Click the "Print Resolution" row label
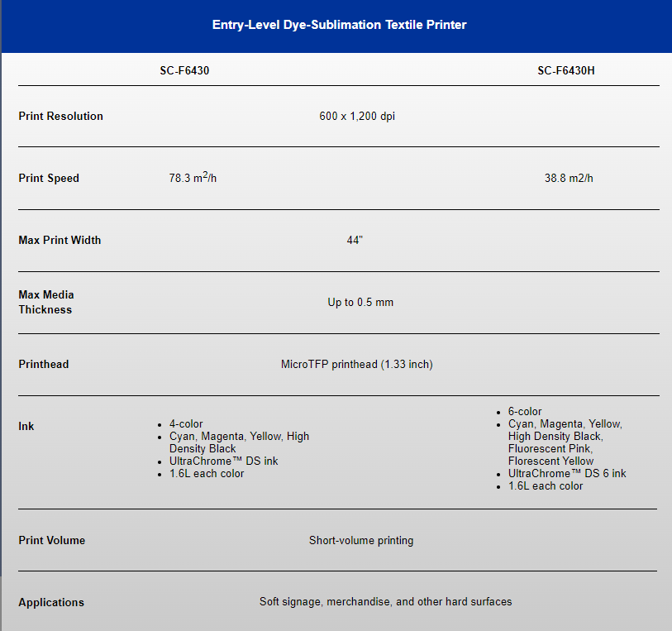This screenshot has width=672, height=631. point(60,116)
